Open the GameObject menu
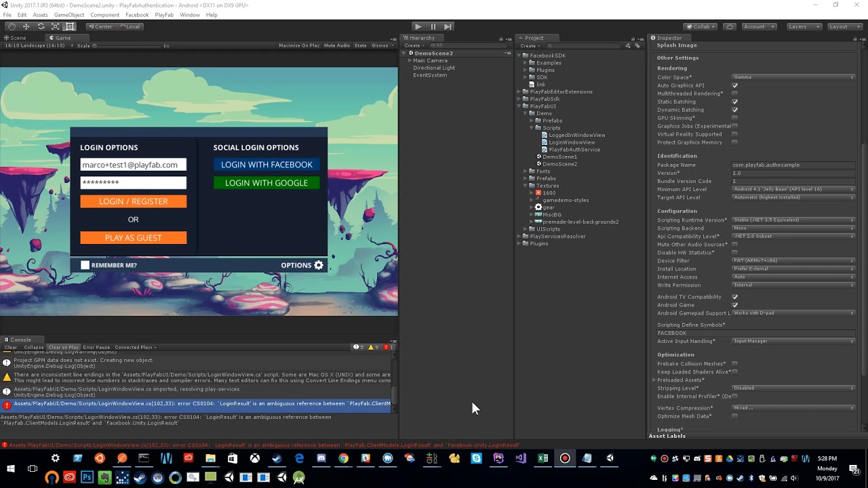This screenshot has width=868, height=488. [x=69, y=15]
